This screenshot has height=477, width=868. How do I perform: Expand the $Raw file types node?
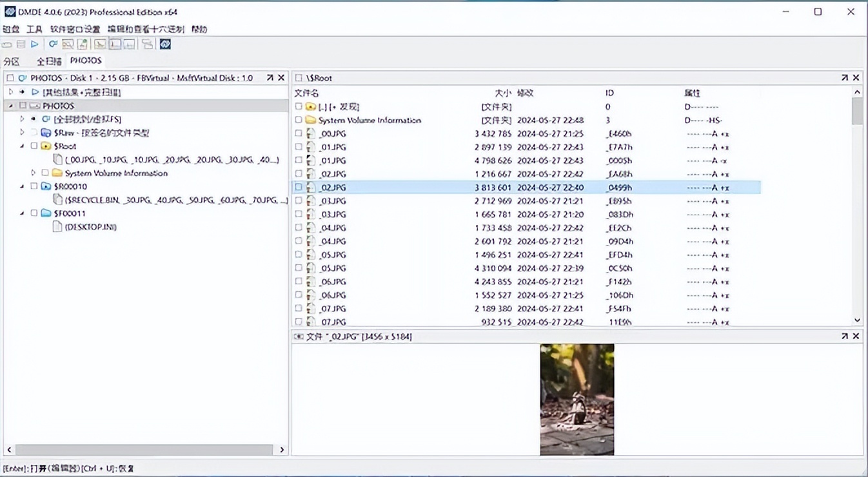[22, 133]
